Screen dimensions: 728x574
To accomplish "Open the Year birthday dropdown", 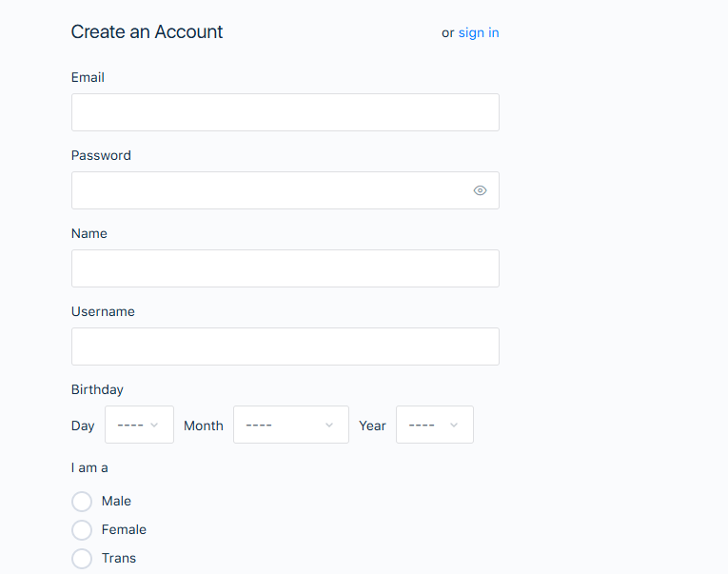I will click(x=423, y=426).
